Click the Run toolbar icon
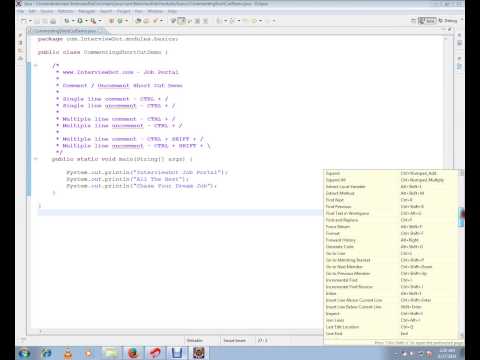This screenshot has width=480, height=360. click(x=80, y=21)
